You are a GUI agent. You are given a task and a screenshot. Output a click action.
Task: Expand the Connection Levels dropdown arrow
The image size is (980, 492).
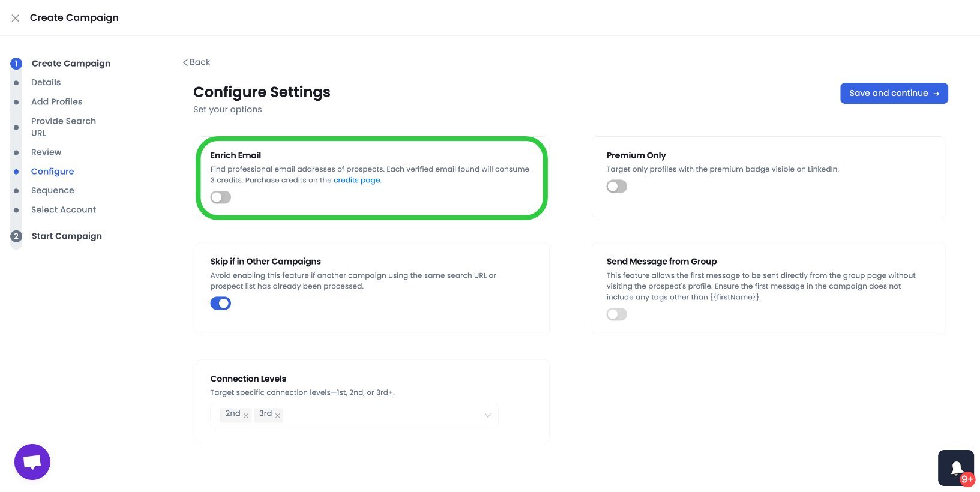[488, 415]
